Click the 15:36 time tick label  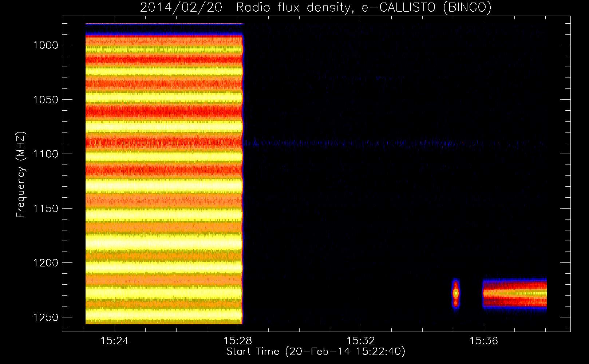coord(484,341)
